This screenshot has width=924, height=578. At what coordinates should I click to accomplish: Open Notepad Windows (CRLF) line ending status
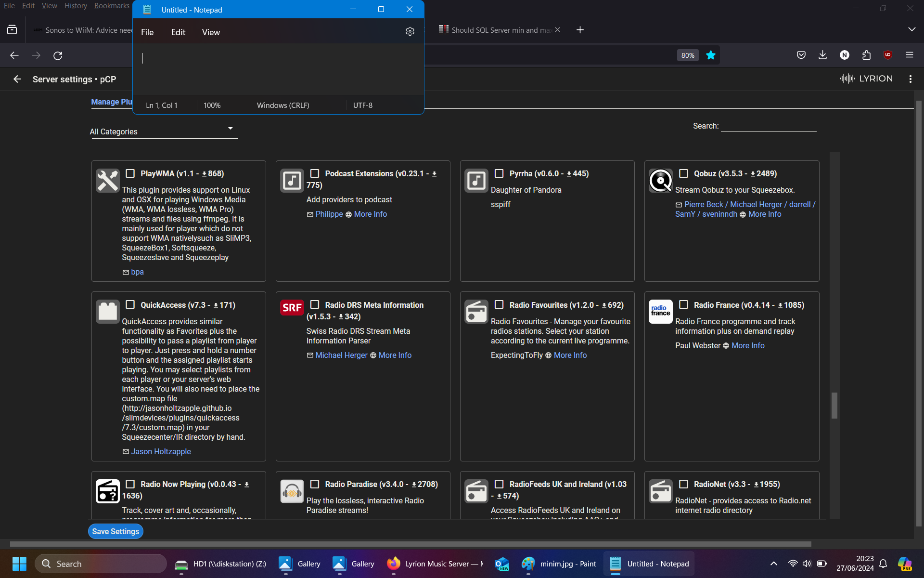[283, 105]
